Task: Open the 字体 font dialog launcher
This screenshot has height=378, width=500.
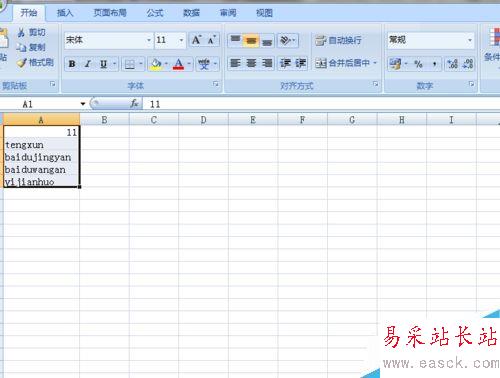Action: 216,84
